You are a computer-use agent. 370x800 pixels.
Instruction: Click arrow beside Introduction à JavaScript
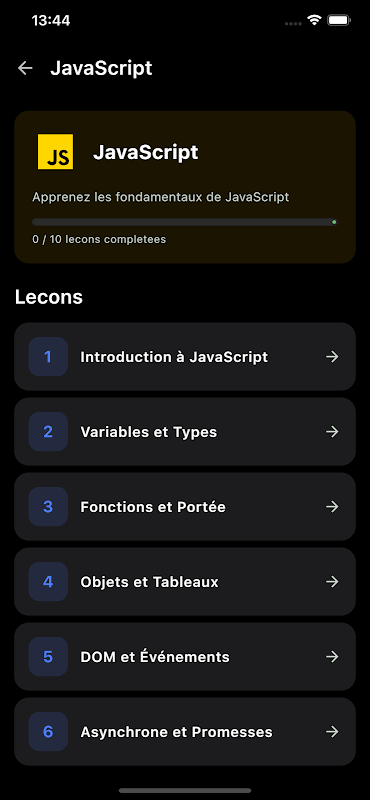[332, 357]
